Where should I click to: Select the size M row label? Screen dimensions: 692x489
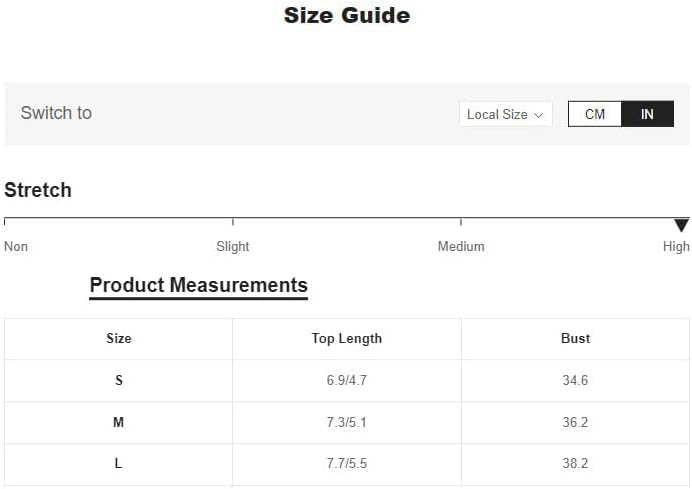click(x=119, y=423)
